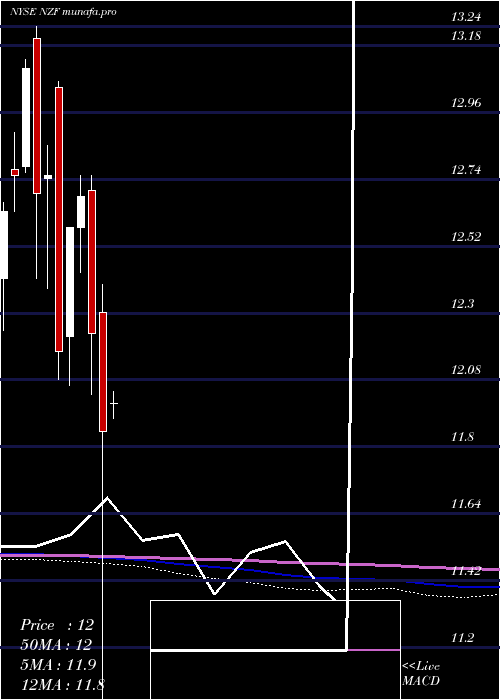500x700 pixels.
Task: Click the <<Live MACD label
Action: tap(421, 673)
